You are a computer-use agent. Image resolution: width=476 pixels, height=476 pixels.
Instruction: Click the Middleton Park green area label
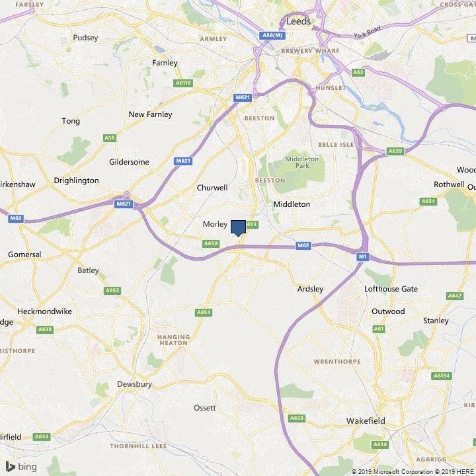(302, 162)
